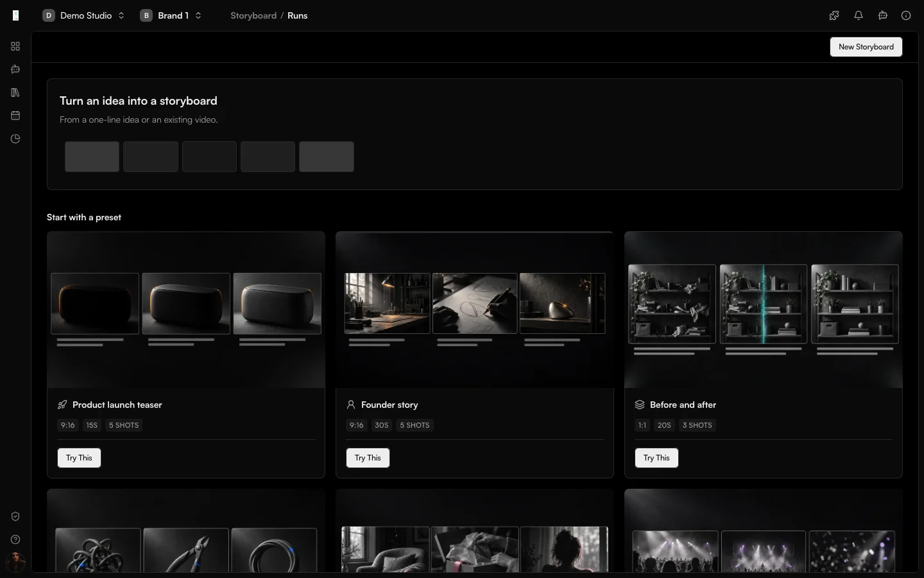Click the Founder story title
This screenshot has width=924, height=578.
(389, 405)
